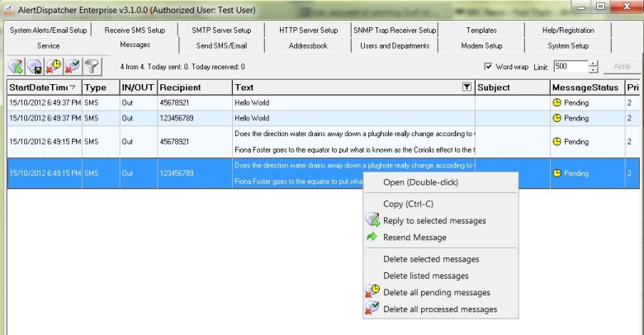Select recipient 45678921 in the first Hello World row
The width and height of the screenshot is (644, 335).
(x=174, y=102)
